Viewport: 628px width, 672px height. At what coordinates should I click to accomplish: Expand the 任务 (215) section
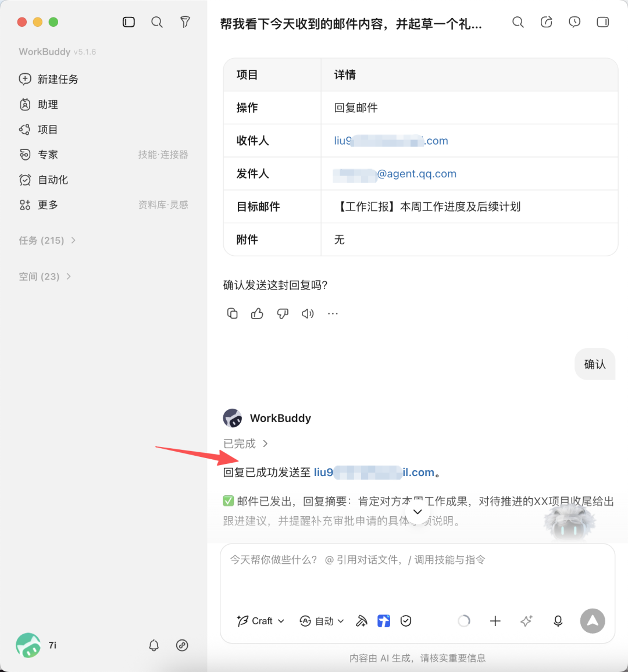[x=47, y=241]
